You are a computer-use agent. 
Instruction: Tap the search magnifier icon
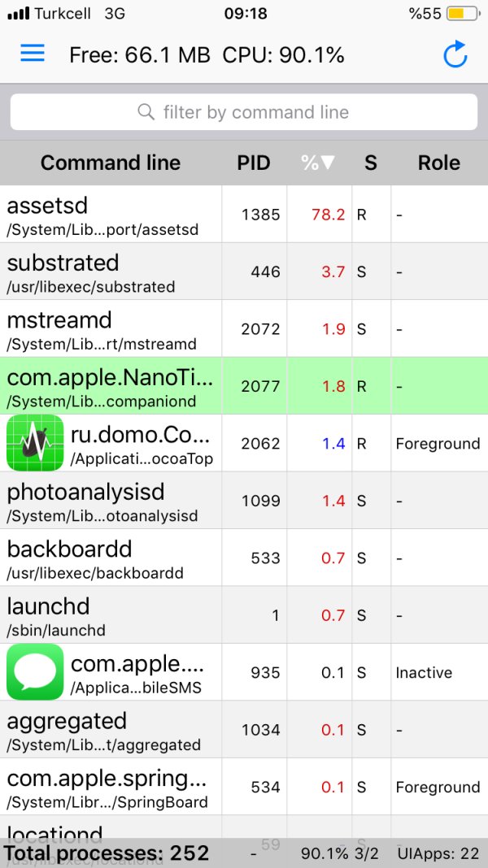pos(146,112)
